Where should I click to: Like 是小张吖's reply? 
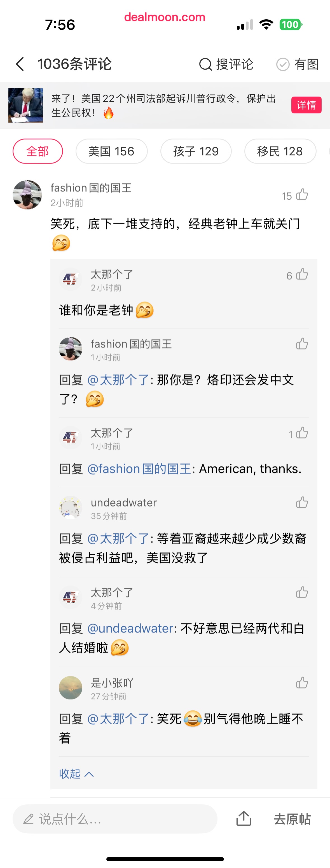pos(302,683)
